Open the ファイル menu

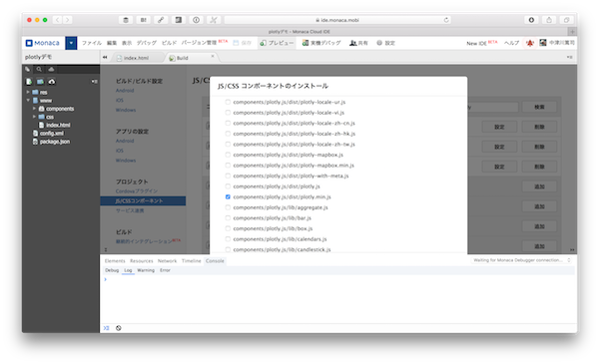[92, 43]
